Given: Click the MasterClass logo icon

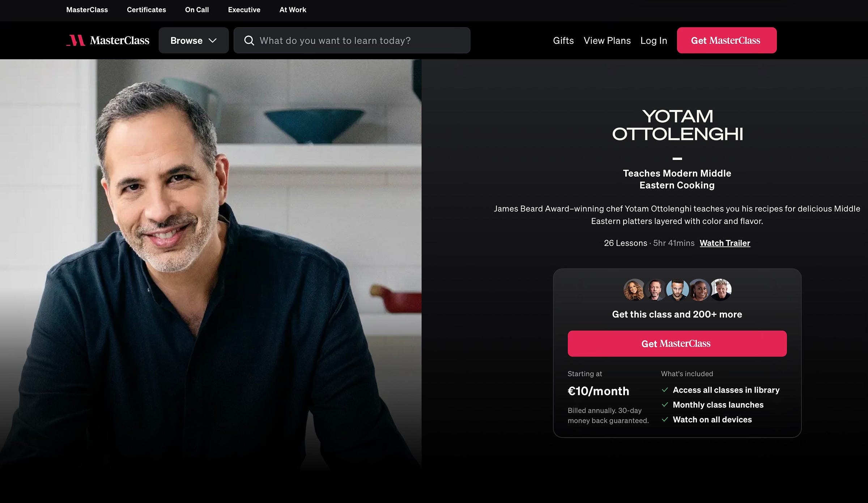Looking at the screenshot, I should pyautogui.click(x=76, y=40).
